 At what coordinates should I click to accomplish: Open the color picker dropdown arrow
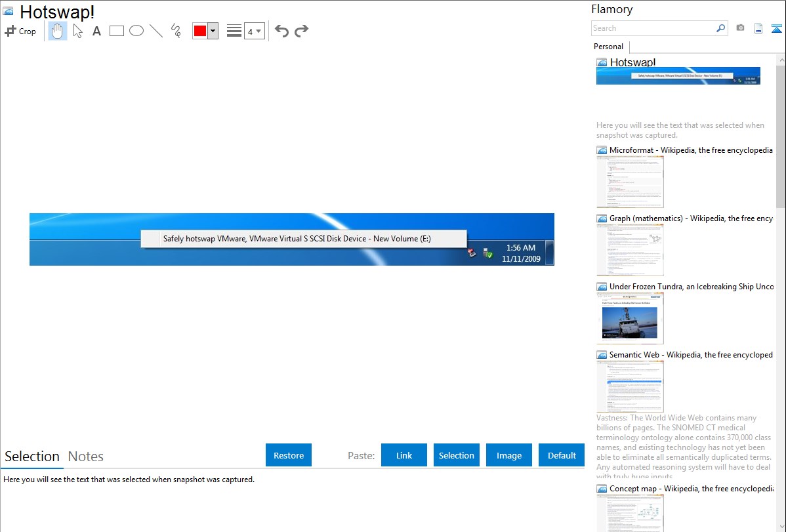pos(213,31)
